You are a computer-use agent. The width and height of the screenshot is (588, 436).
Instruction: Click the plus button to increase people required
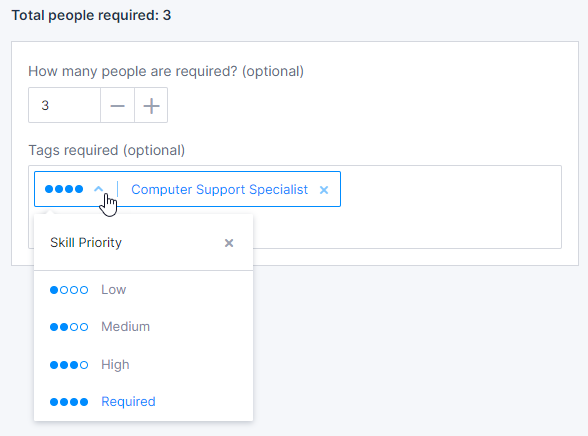[x=151, y=105]
